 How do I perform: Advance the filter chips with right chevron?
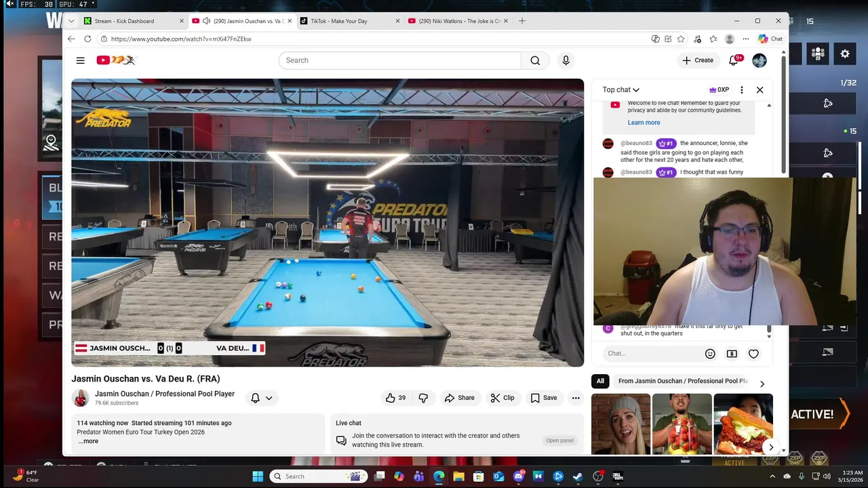tap(762, 384)
